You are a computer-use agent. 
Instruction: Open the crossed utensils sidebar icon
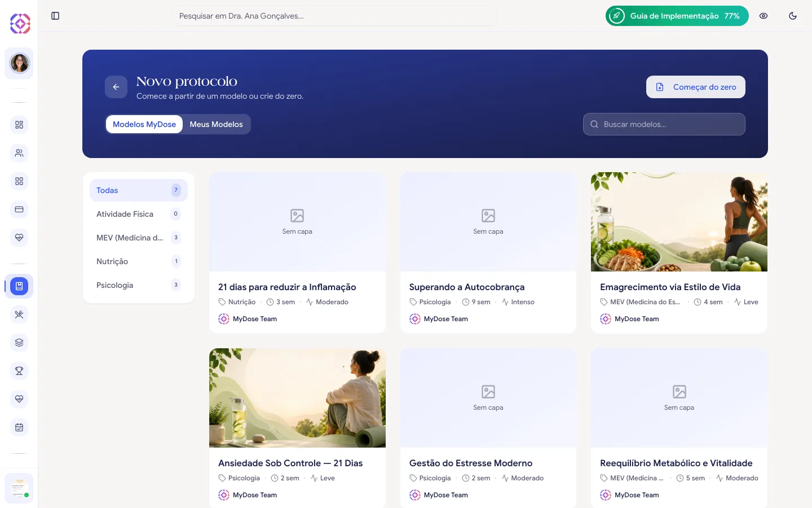pyautogui.click(x=19, y=314)
